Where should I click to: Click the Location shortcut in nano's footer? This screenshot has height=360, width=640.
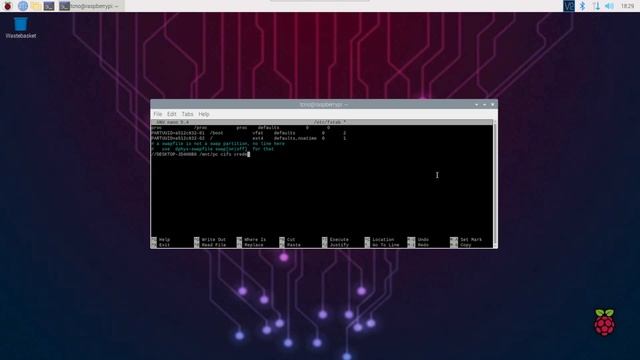(380, 240)
